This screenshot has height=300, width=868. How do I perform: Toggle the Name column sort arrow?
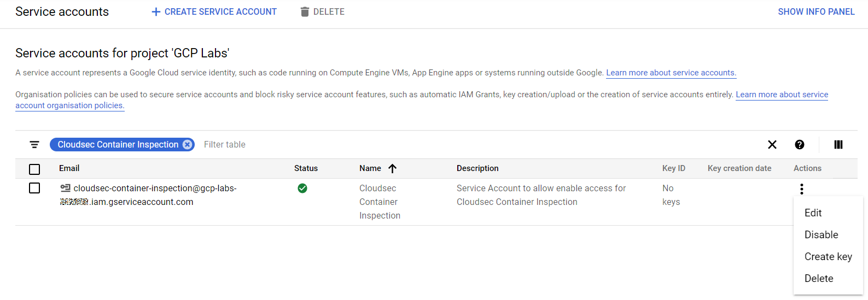point(392,168)
